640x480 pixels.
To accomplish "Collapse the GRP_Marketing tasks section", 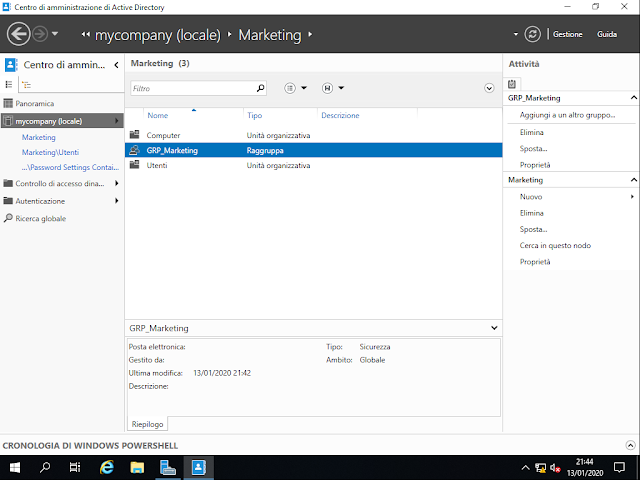I will (633, 98).
